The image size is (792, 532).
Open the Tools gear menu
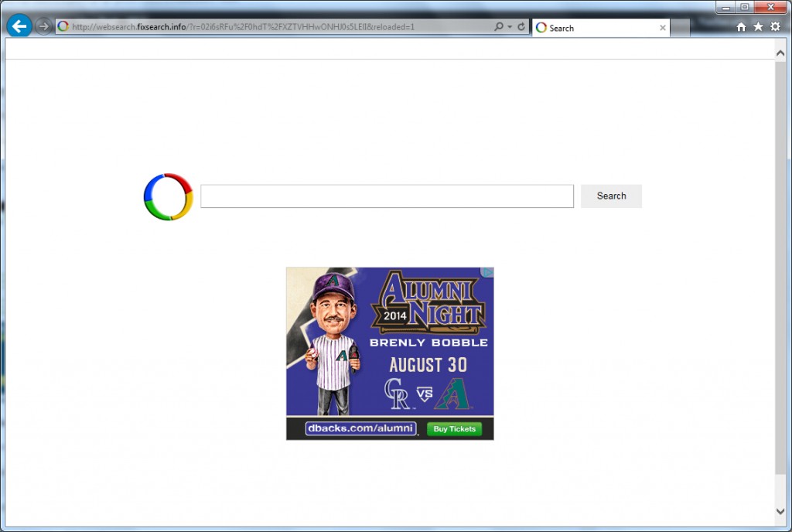coord(775,27)
